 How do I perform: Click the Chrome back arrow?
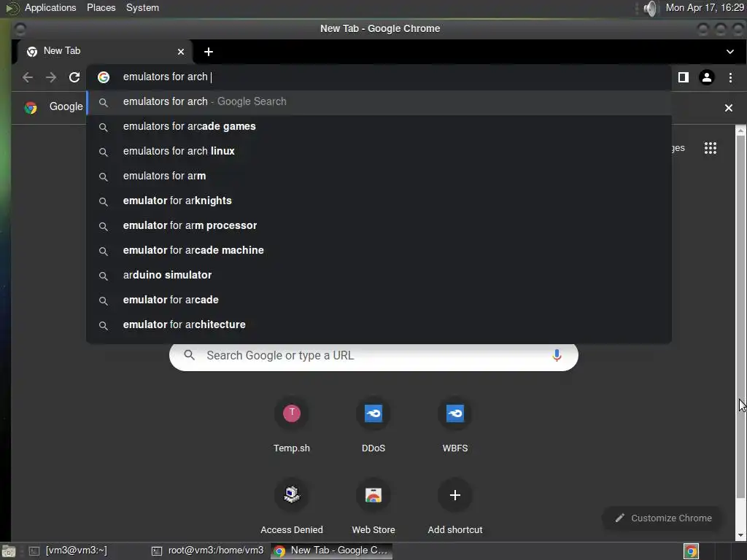[x=28, y=77]
